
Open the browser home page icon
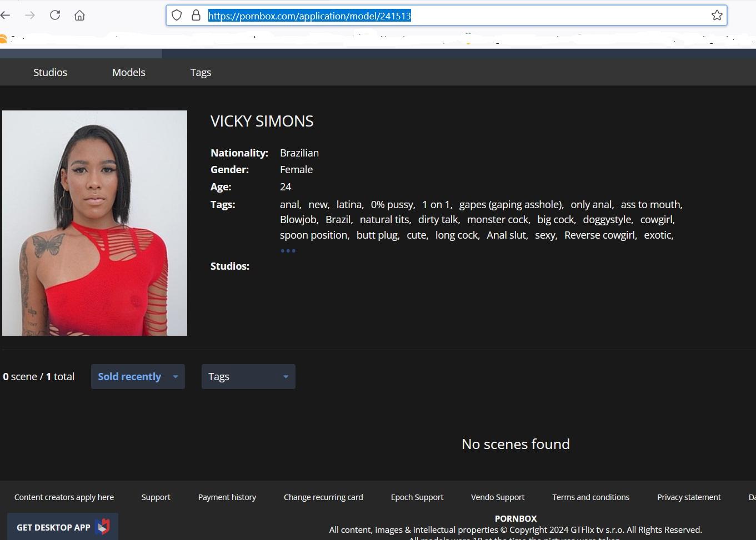click(79, 15)
